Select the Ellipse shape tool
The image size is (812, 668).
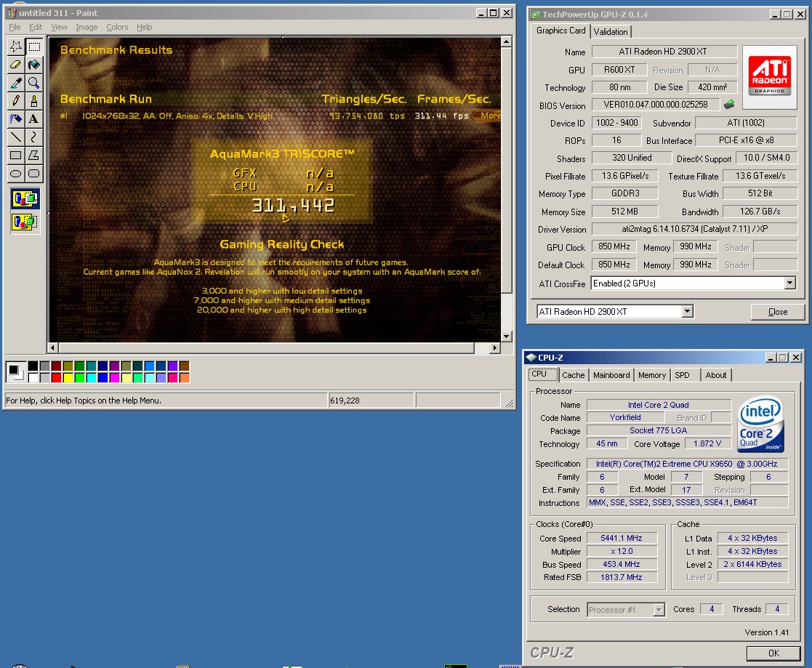coord(16,174)
